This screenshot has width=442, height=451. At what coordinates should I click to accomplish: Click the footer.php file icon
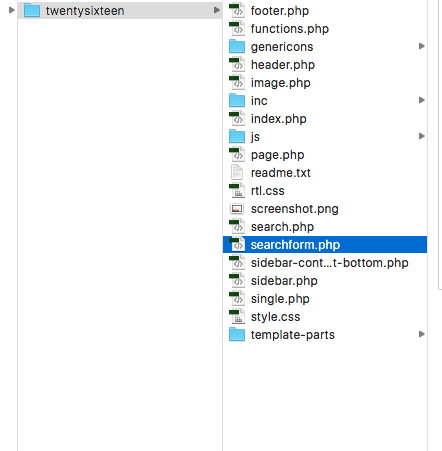click(x=237, y=10)
